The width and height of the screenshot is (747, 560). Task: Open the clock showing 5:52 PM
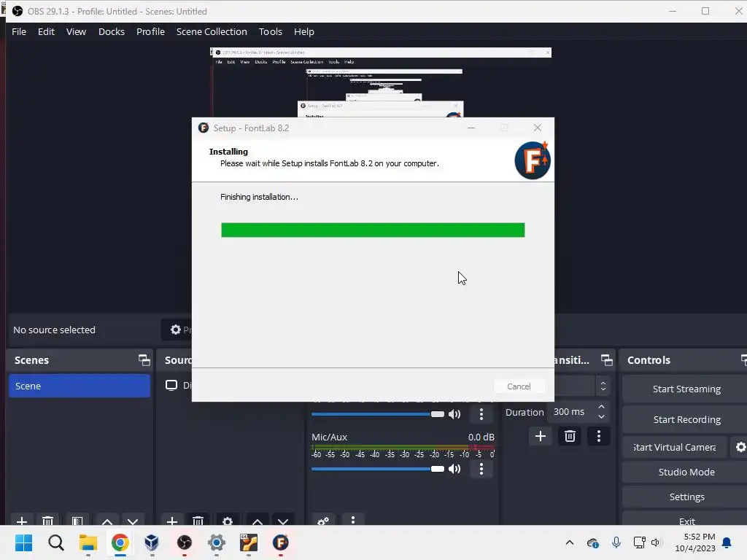pyautogui.click(x=695, y=542)
